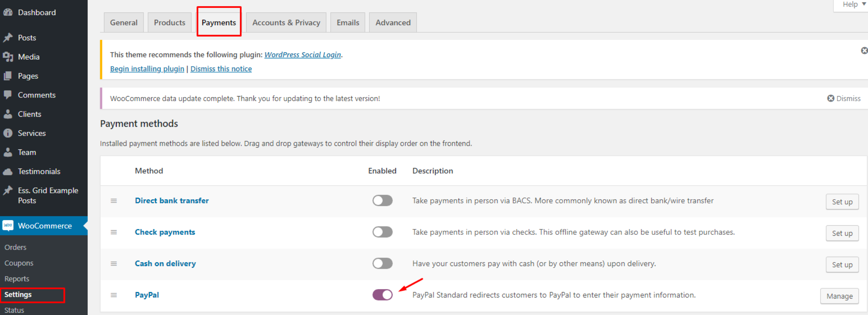868x315 pixels.
Task: Select the Payments tab
Action: click(x=219, y=22)
